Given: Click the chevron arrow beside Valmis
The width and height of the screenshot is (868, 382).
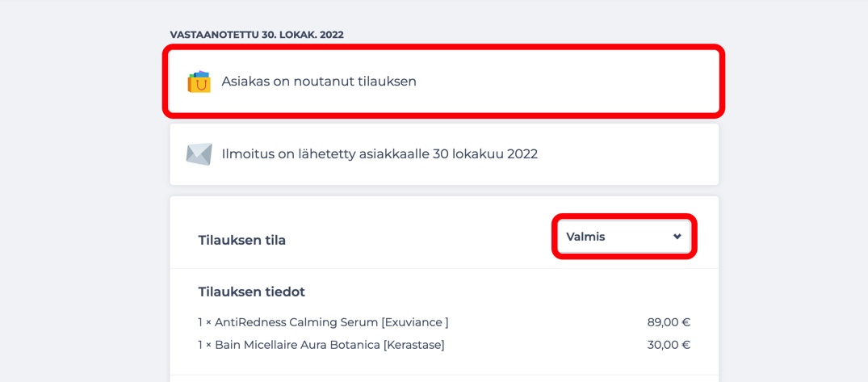Looking at the screenshot, I should [x=677, y=237].
